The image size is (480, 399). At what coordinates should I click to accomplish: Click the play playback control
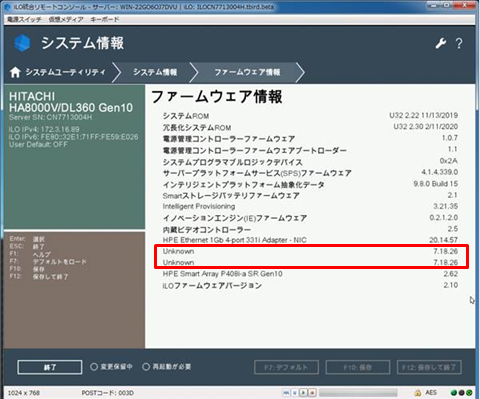[303, 393]
